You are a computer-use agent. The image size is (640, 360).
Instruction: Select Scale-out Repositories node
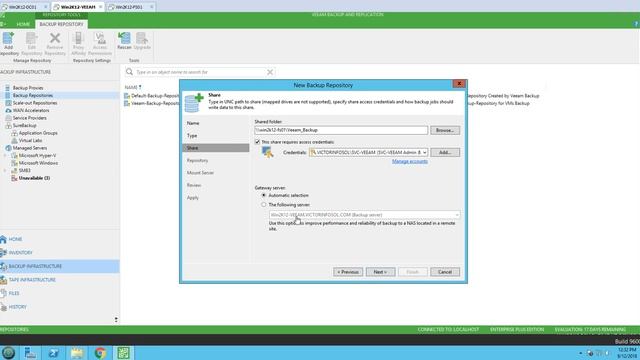(x=35, y=103)
